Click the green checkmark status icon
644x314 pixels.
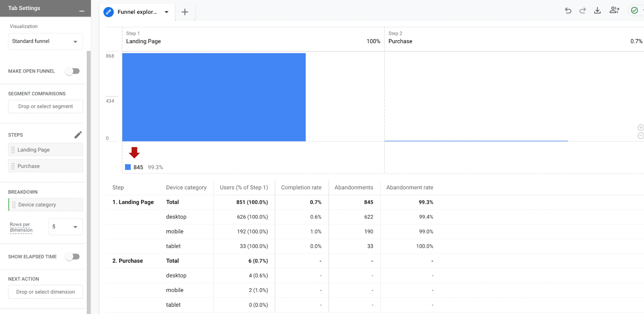(634, 10)
